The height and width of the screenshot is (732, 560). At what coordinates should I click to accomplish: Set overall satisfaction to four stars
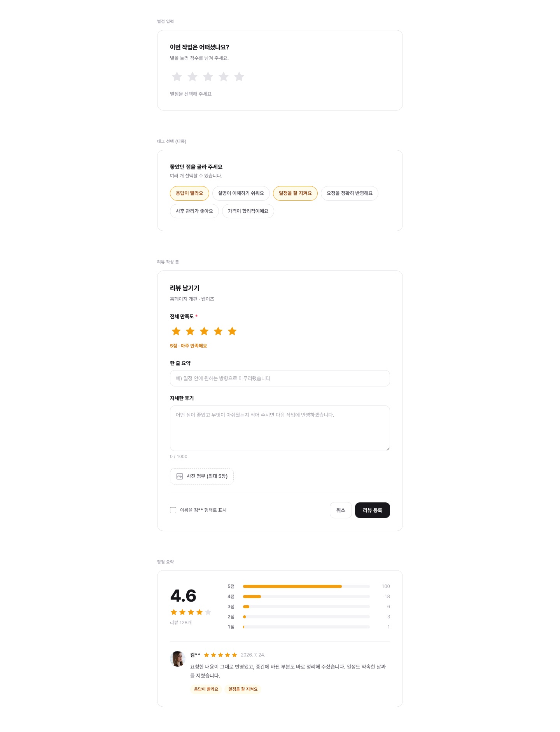tap(218, 331)
